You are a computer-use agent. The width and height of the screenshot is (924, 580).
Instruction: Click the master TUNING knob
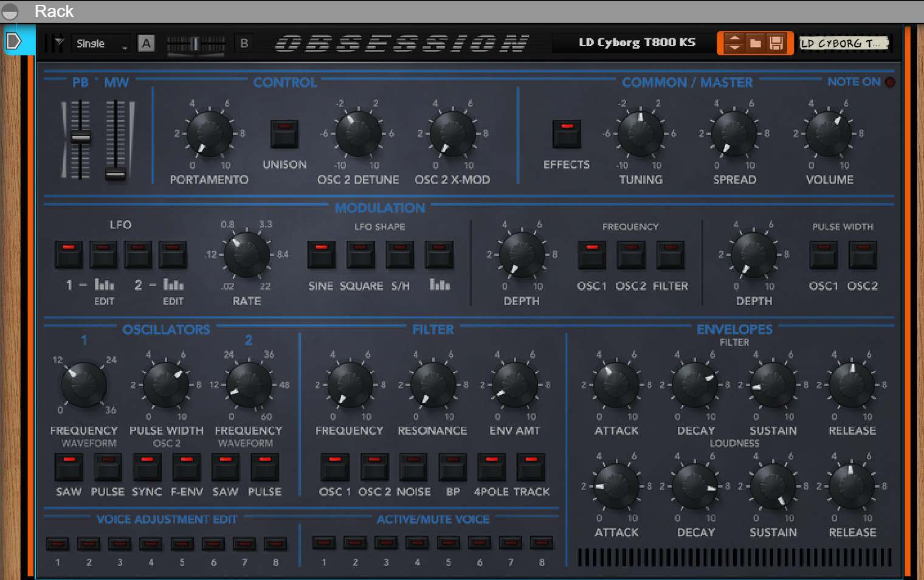point(641,134)
